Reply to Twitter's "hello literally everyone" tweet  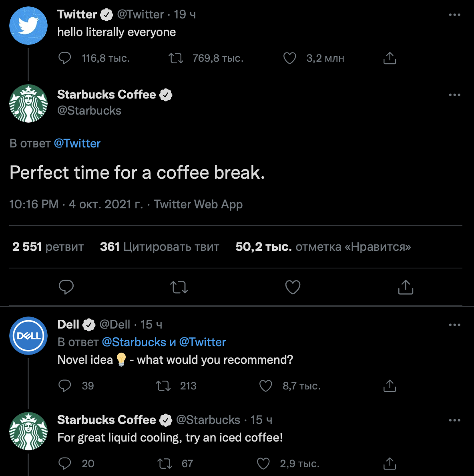coord(65,58)
